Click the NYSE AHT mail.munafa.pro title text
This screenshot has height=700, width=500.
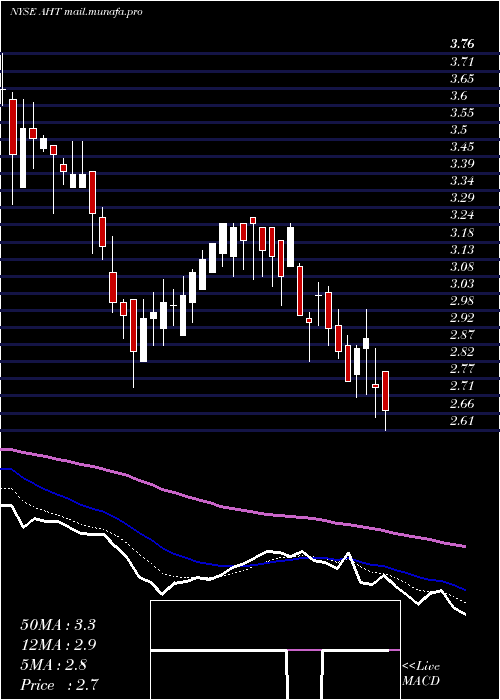pos(76,12)
